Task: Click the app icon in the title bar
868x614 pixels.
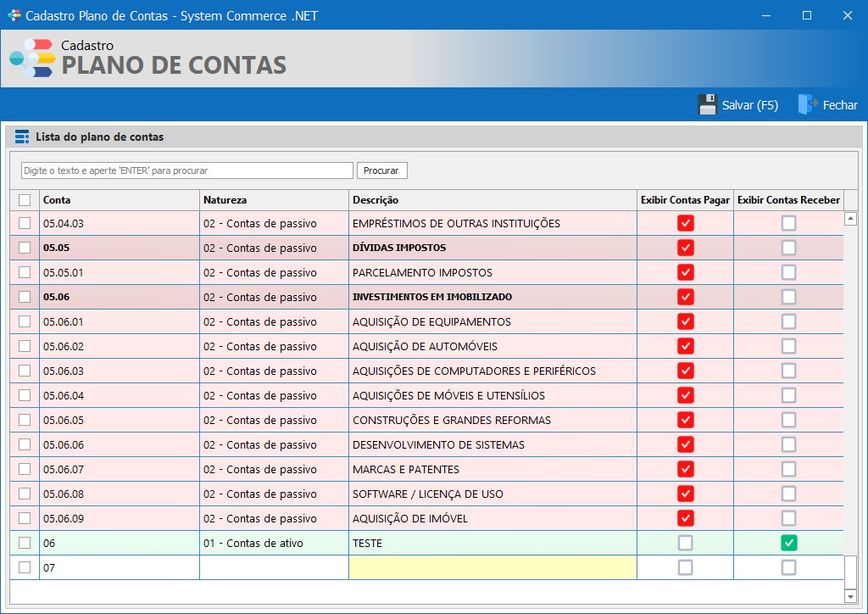Action: click(x=14, y=15)
